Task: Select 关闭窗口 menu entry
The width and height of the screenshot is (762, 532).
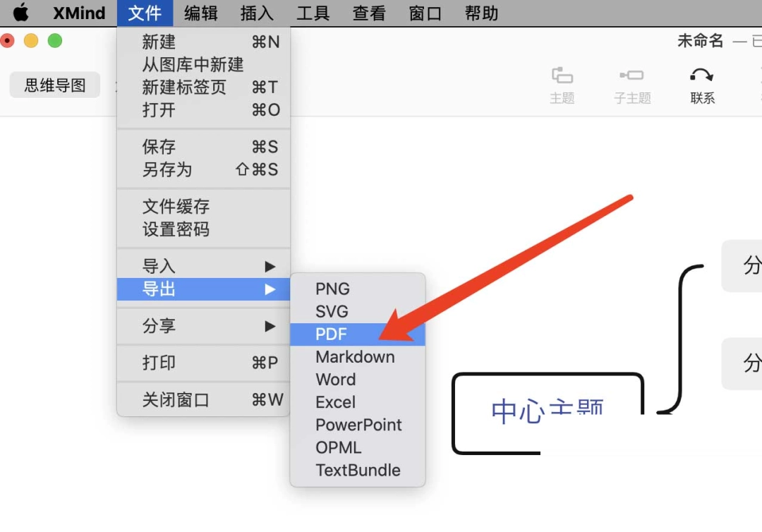Action: click(204, 400)
